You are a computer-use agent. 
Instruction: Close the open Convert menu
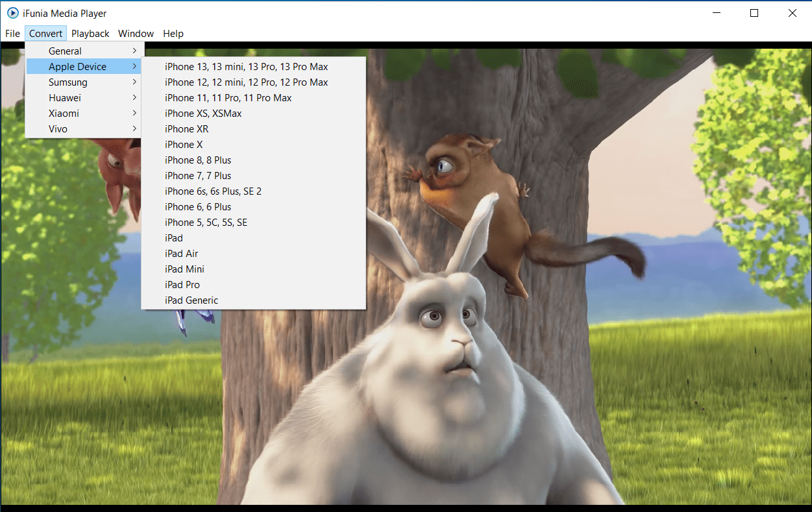pyautogui.click(x=46, y=34)
